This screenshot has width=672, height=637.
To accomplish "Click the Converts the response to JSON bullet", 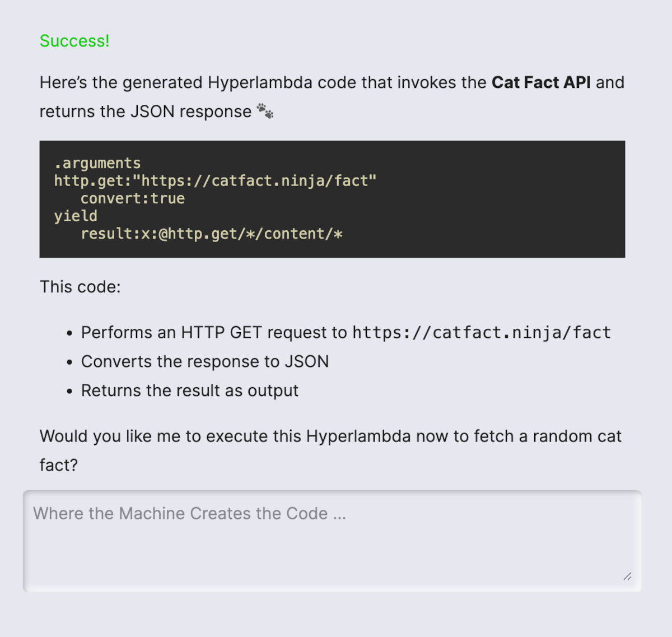I will (x=205, y=361).
